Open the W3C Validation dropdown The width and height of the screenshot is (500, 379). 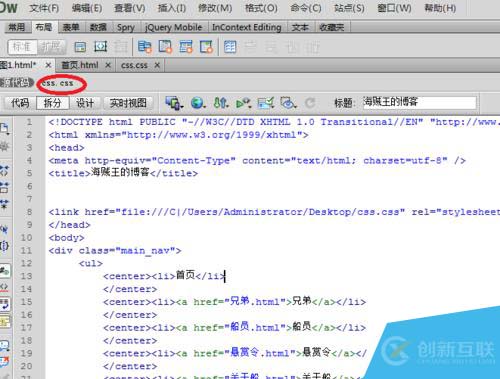point(243,103)
